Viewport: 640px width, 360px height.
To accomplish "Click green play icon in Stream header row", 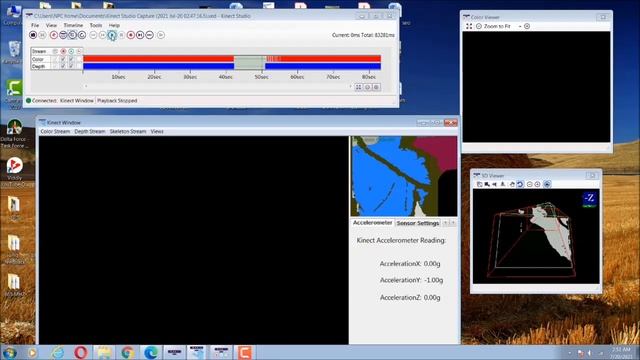I will [71, 51].
